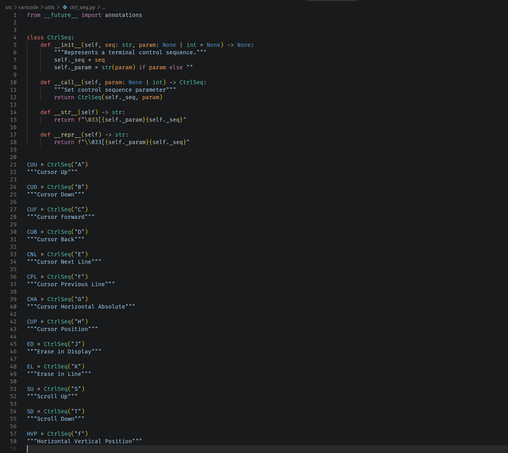Place cursor on 'from __future__ import annotations'
The height and width of the screenshot is (453, 508).
click(84, 15)
